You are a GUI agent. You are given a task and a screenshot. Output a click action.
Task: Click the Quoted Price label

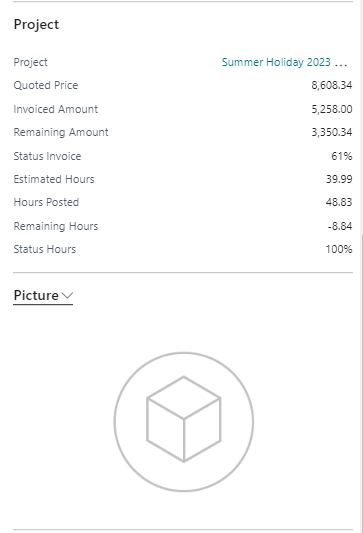(46, 85)
